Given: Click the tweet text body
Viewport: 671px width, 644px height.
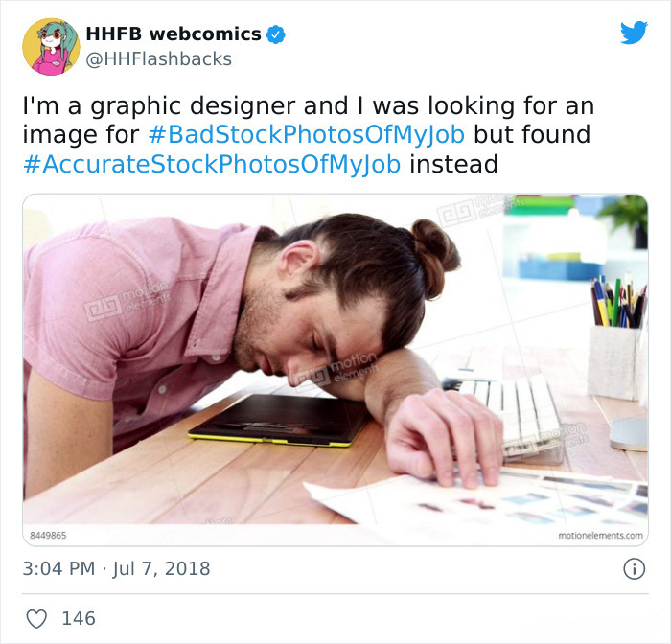Looking at the screenshot, I should point(308,135).
